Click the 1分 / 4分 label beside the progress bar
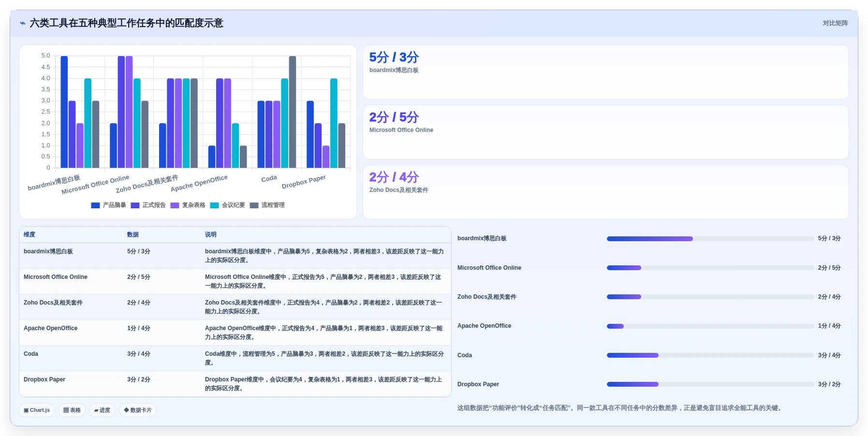Viewport: 868px width, 436px height. coord(829,326)
